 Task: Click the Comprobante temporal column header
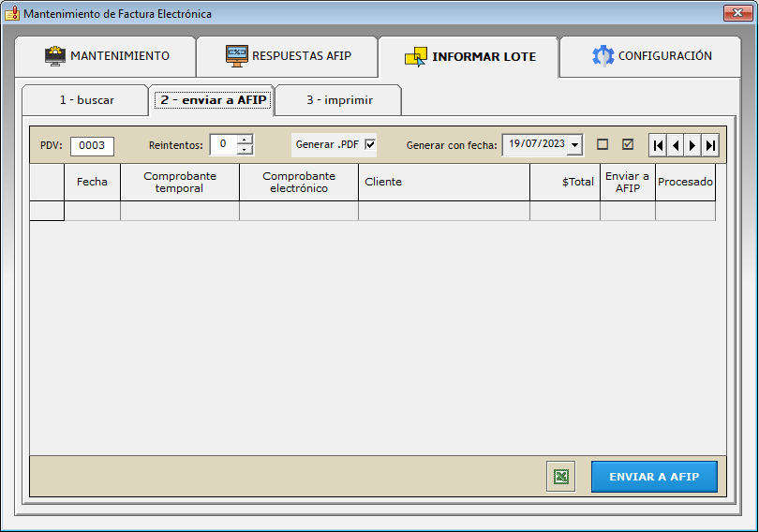(180, 182)
